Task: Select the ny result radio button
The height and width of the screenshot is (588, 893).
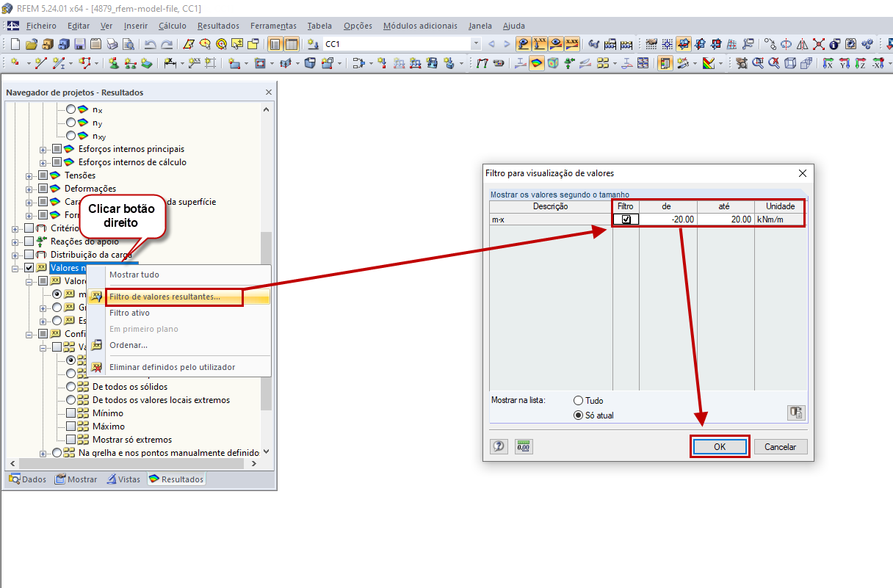Action: (70, 123)
